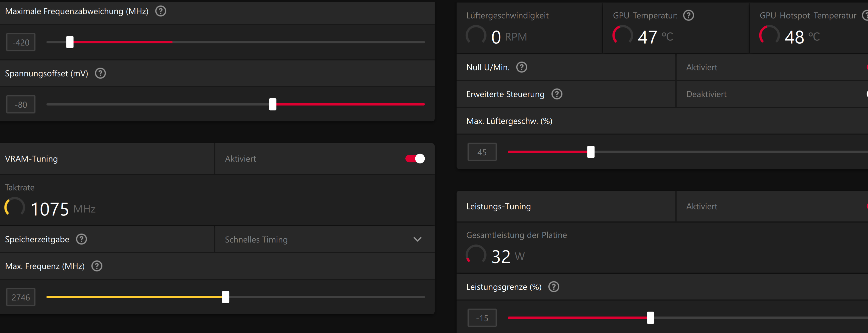
Task: Open the Speicherzeitgabe Schnelles Timing dropdown
Action: (x=323, y=240)
